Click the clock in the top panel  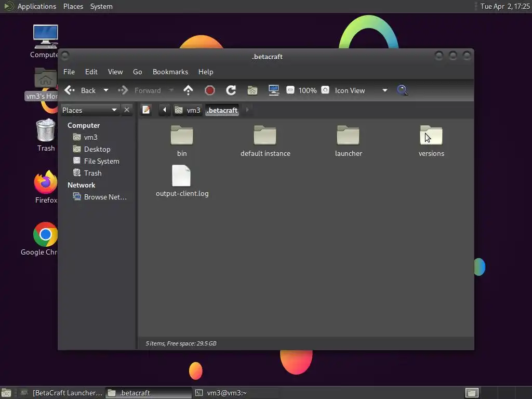click(505, 6)
